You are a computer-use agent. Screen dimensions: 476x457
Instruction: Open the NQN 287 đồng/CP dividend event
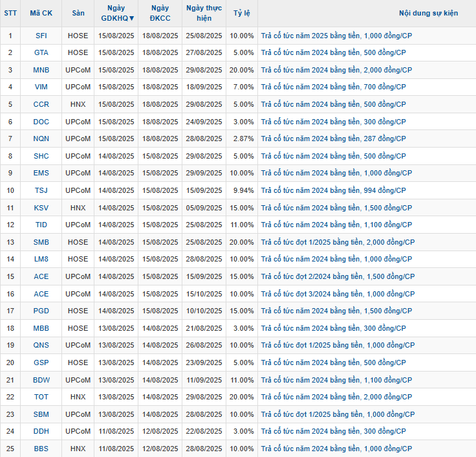(333, 139)
